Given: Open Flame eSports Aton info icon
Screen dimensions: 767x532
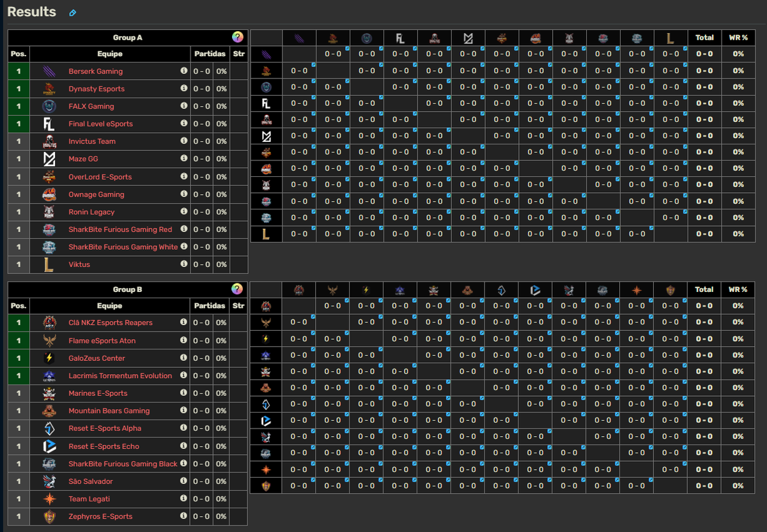Looking at the screenshot, I should coord(184,340).
